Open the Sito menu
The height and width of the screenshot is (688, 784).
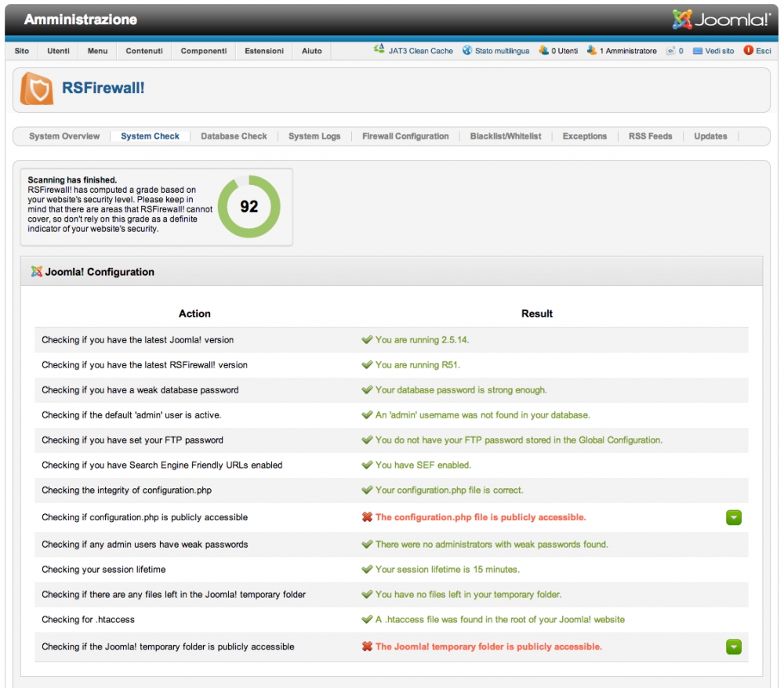(21, 51)
